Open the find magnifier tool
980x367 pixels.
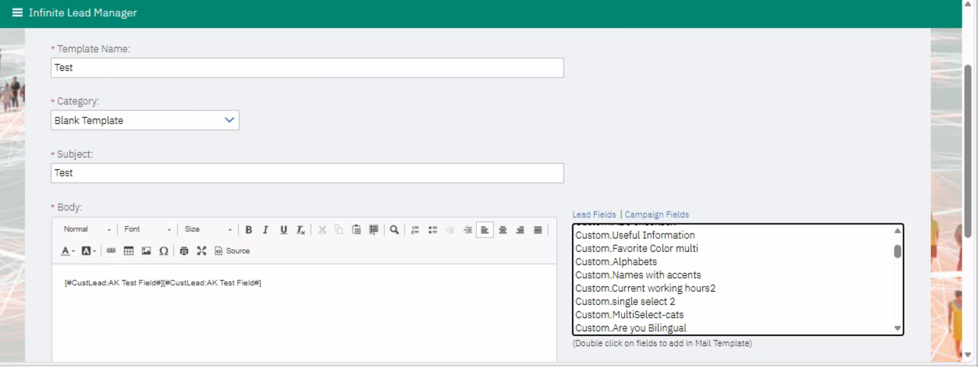tap(394, 230)
